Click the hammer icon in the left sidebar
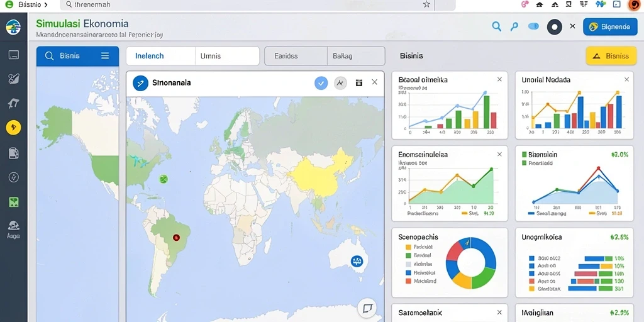 (14, 104)
